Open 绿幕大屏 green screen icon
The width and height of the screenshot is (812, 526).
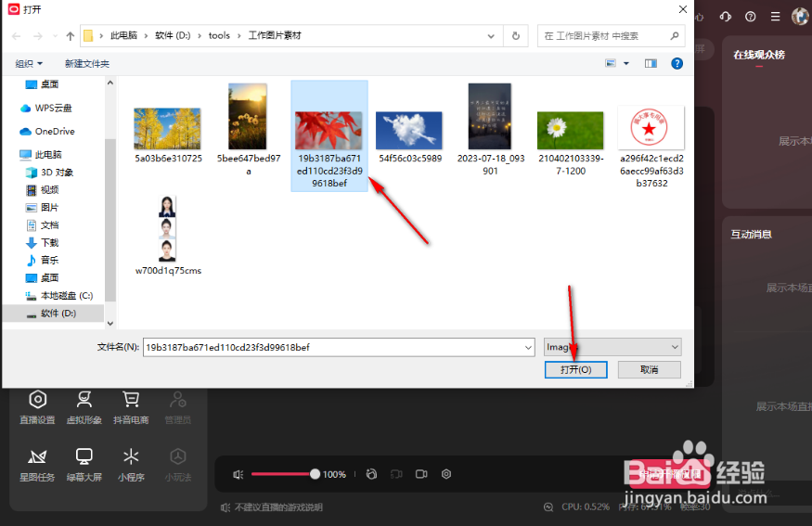(x=84, y=465)
